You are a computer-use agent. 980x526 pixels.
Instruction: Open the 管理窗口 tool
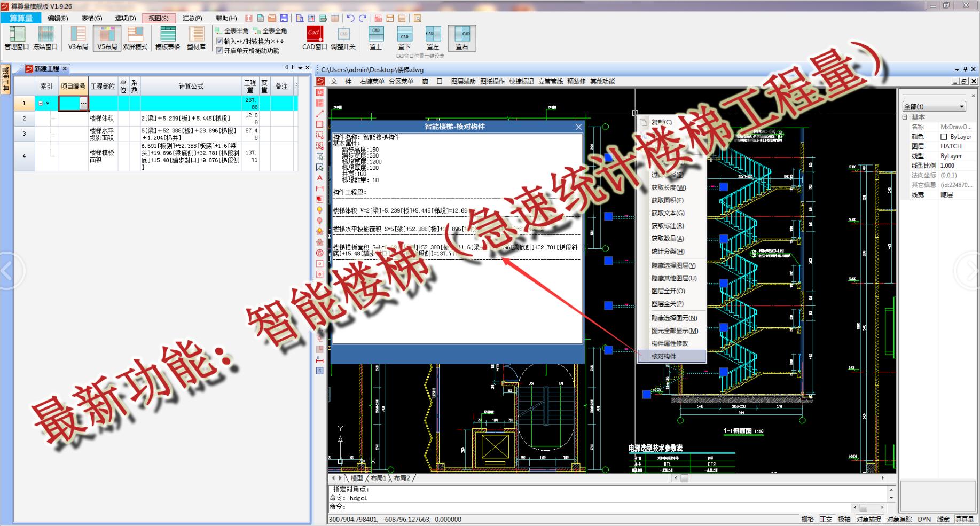coord(17,38)
